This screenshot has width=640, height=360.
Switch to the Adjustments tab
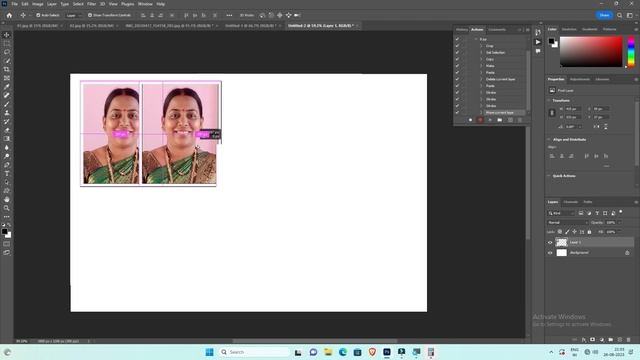coord(580,79)
